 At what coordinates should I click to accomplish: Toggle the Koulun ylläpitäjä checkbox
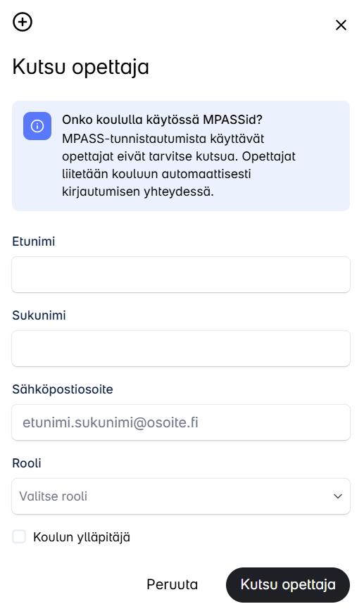click(x=19, y=536)
